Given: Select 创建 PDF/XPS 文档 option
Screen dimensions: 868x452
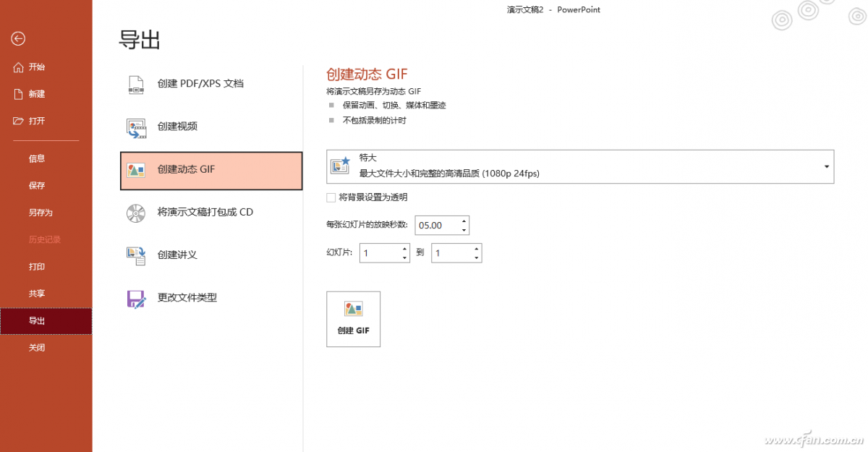Looking at the screenshot, I should click(211, 84).
